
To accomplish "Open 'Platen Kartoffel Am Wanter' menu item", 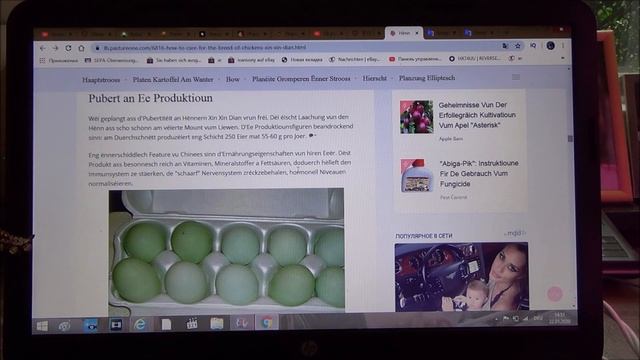I will point(173,80).
